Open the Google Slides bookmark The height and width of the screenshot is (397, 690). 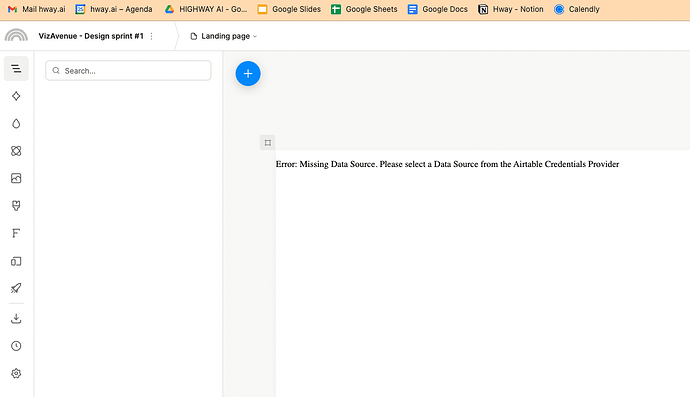coord(289,9)
